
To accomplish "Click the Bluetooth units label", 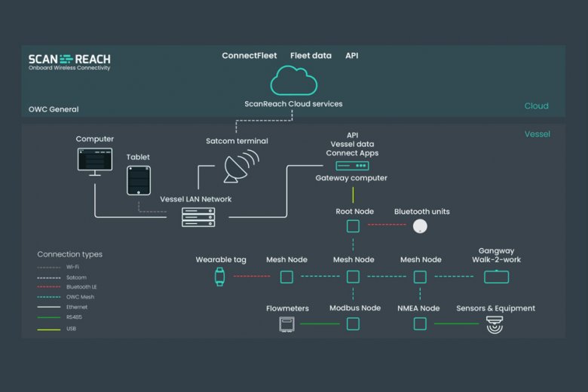I will click(x=422, y=212).
